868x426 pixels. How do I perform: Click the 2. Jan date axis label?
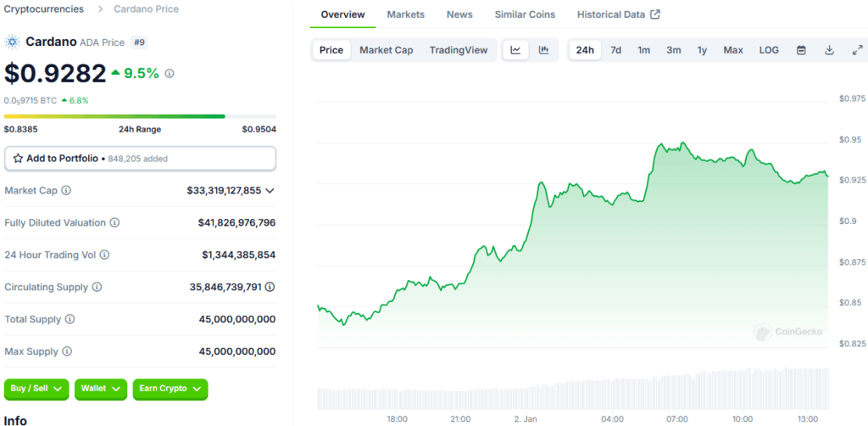pyautogui.click(x=526, y=418)
